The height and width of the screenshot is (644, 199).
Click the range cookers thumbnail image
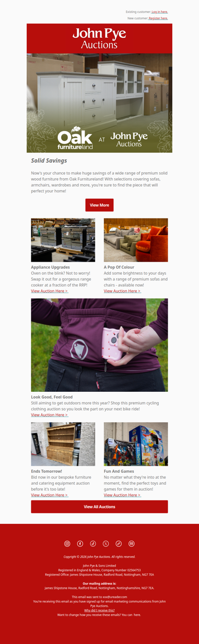(63, 240)
